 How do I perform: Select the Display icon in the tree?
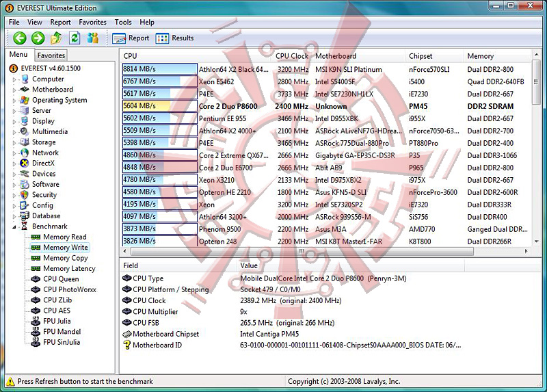(25, 121)
